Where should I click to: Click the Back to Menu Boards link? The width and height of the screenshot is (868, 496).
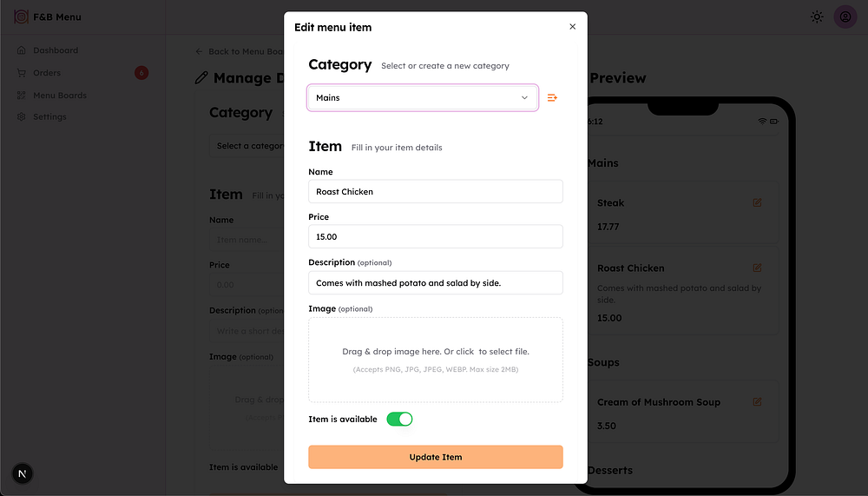click(240, 51)
